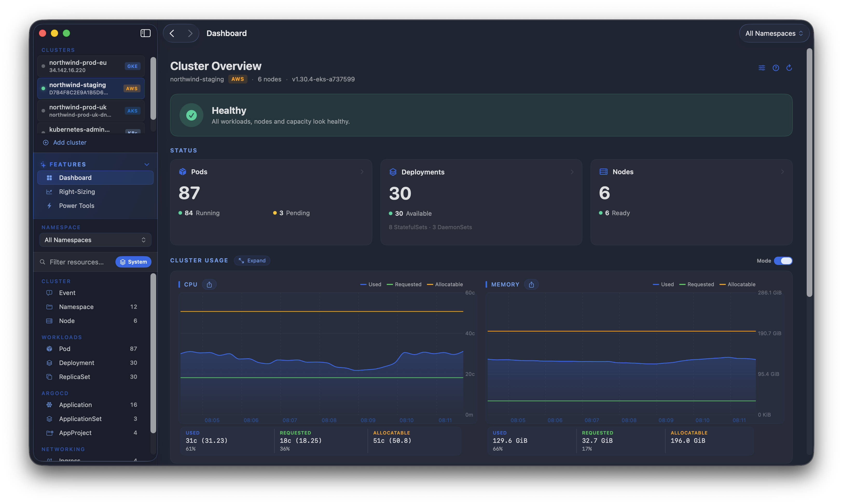
Task: Open the Event resource list
Action: 92,293
